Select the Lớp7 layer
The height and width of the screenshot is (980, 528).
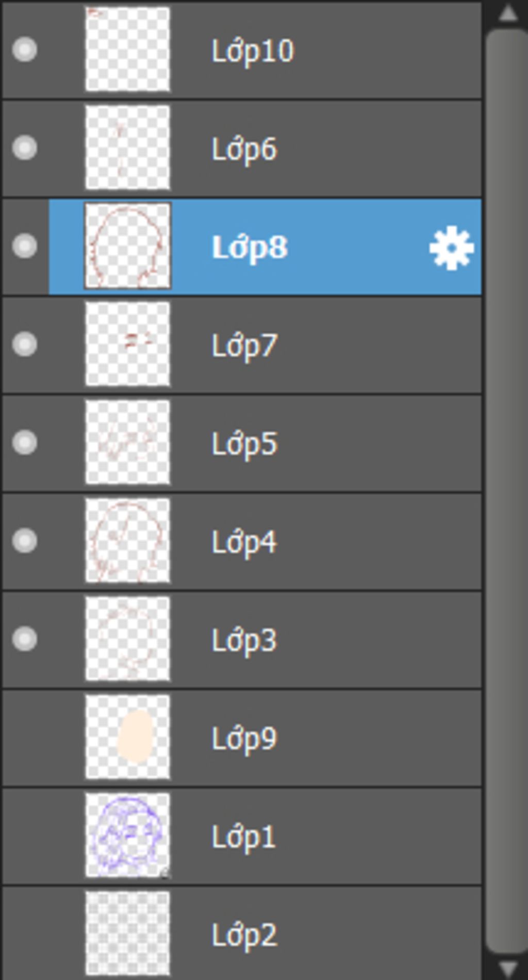[244, 346]
